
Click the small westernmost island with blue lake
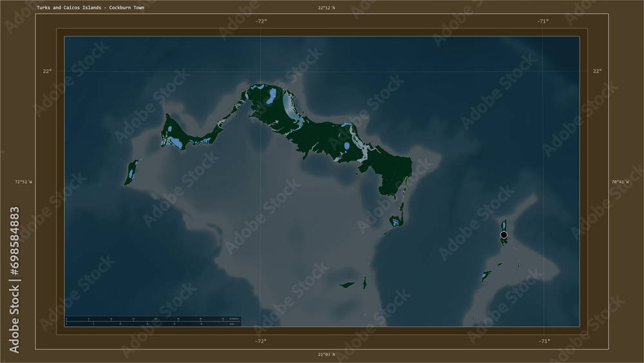click(x=131, y=172)
